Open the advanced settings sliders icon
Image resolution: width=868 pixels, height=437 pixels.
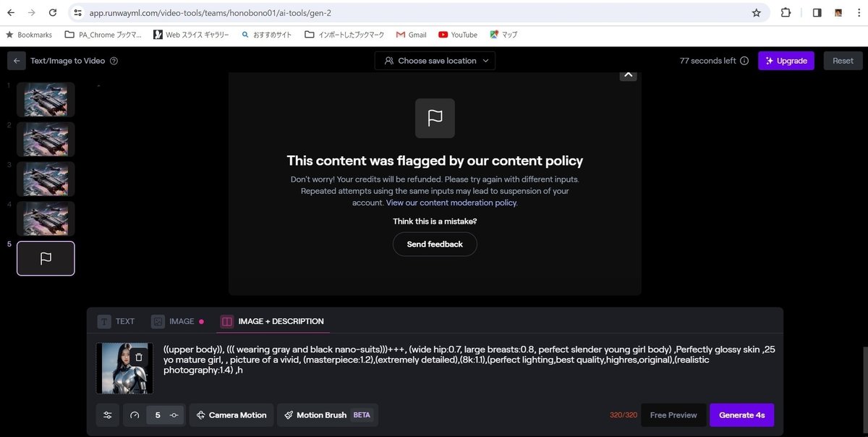click(x=108, y=415)
